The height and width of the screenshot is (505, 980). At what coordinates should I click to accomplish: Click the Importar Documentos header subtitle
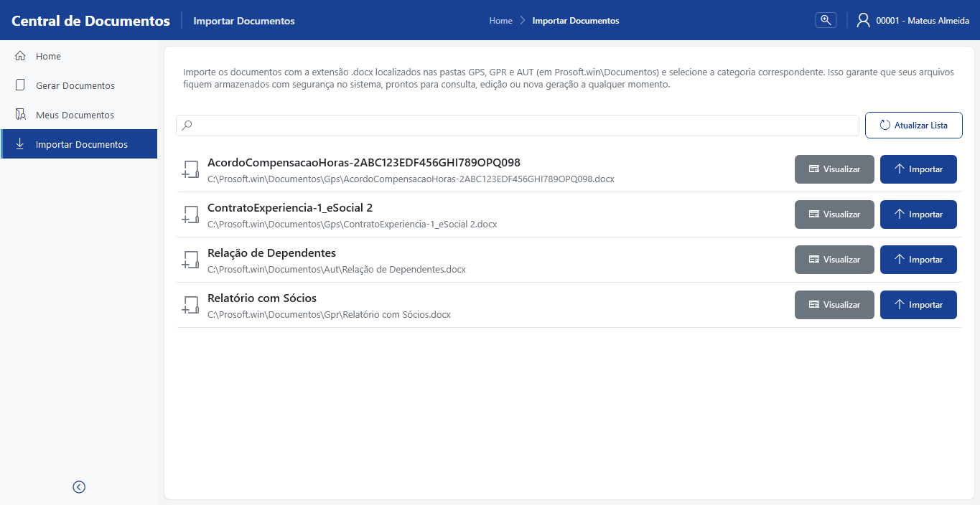point(244,21)
